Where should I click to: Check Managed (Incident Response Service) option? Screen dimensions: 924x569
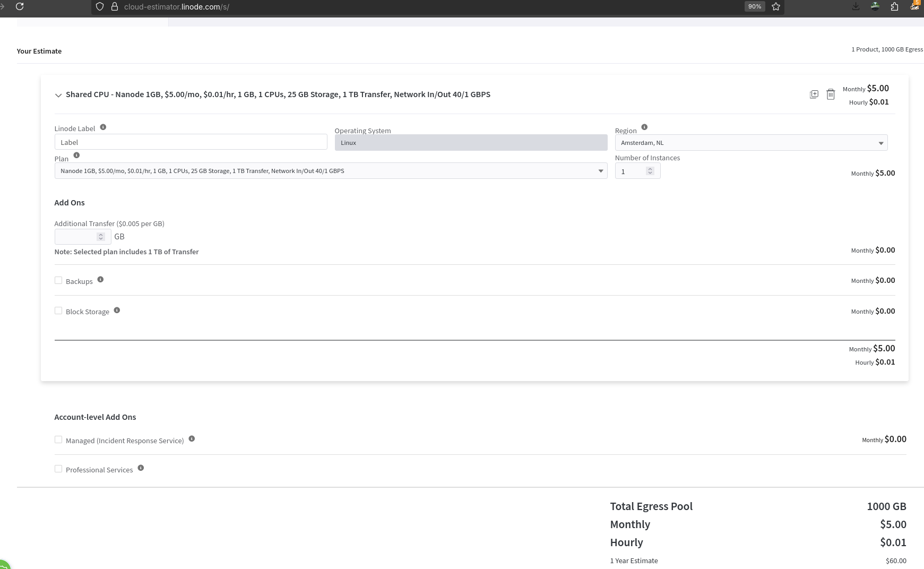pyautogui.click(x=58, y=439)
